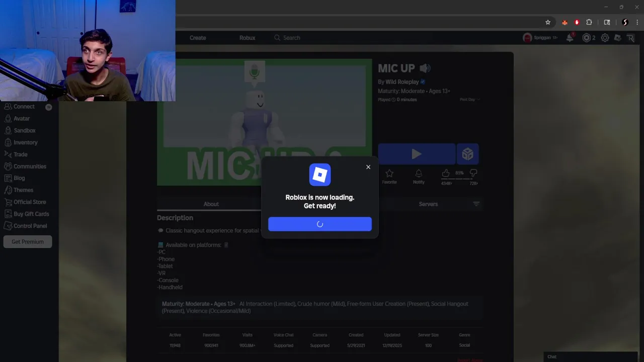The width and height of the screenshot is (644, 362).
Task: Click the cube icon beside Play
Action: [x=467, y=154]
